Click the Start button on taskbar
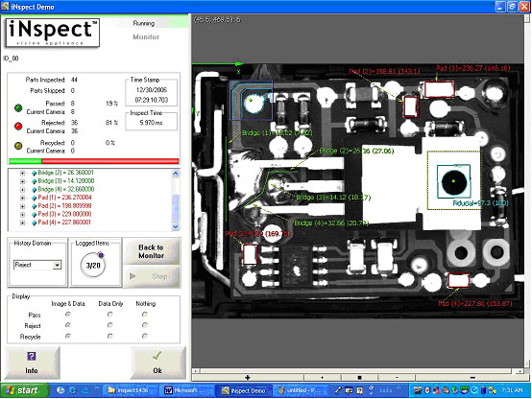 coord(24,390)
